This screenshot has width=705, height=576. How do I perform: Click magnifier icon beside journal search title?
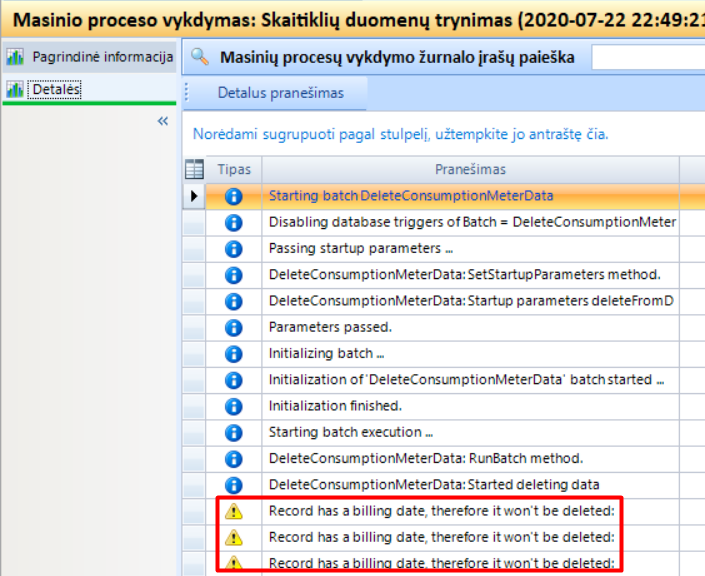(200, 57)
